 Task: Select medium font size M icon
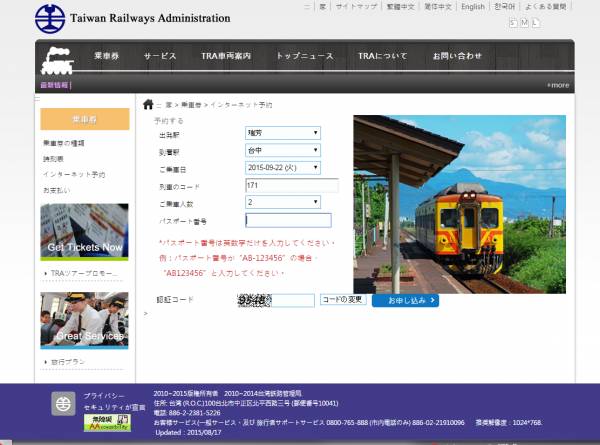pyautogui.click(x=524, y=23)
